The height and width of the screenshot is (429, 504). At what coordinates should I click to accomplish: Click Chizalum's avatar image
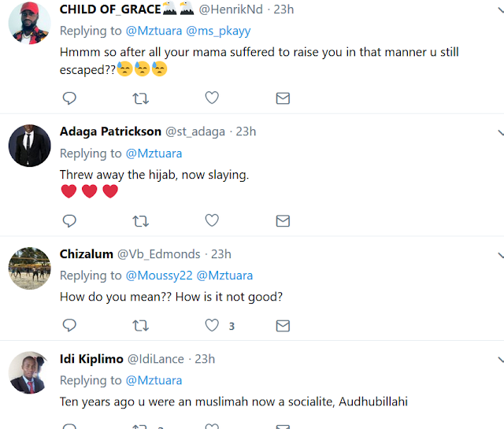coord(30,268)
